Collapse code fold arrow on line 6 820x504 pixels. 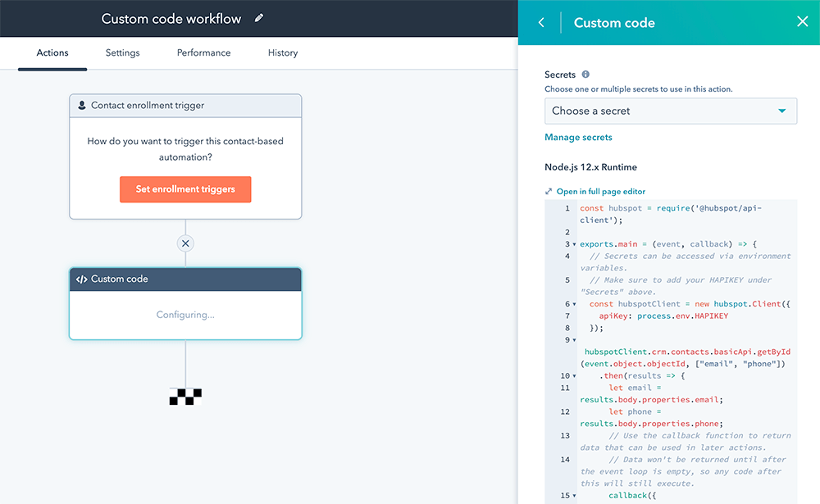(574, 304)
